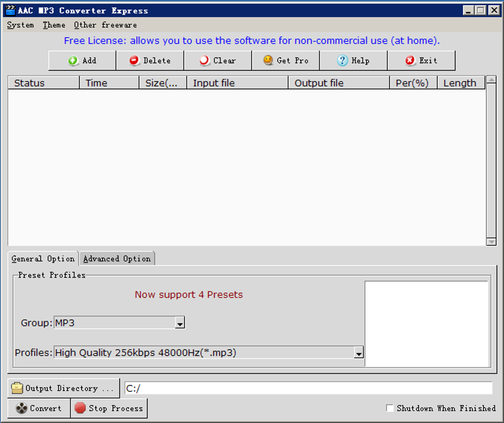Click the blue Help question-mark icon
This screenshot has width=504, height=423.
click(x=342, y=60)
